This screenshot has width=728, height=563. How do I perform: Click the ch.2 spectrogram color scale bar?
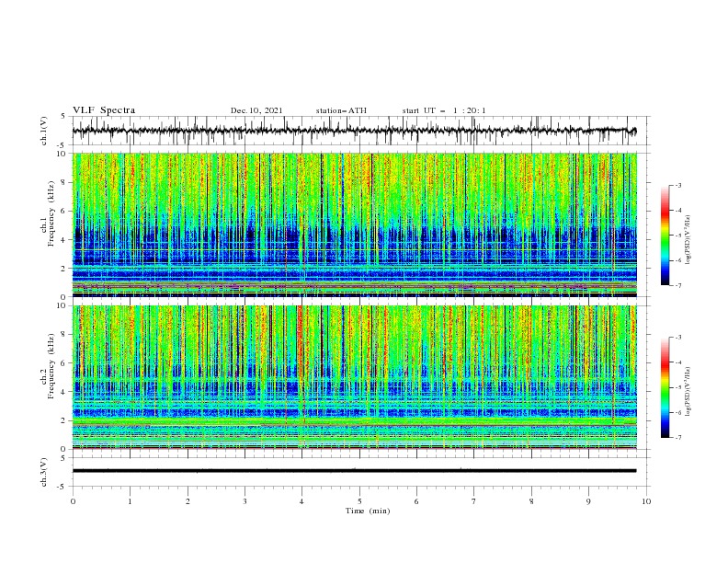click(x=665, y=387)
